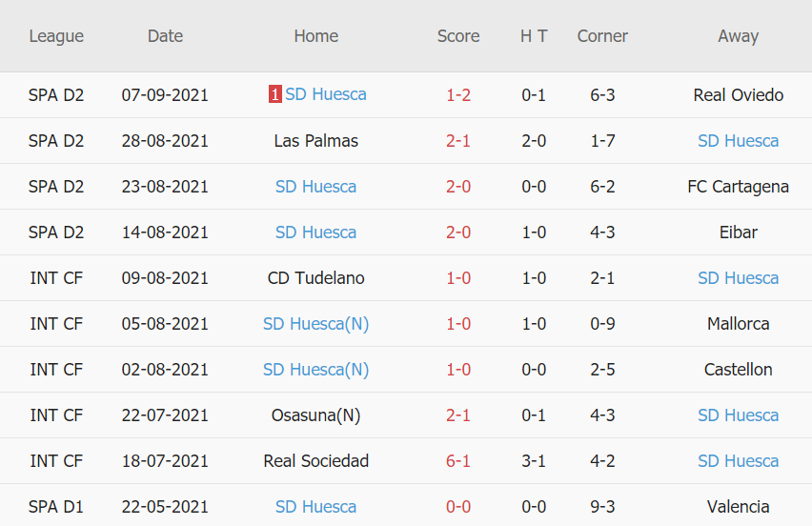Click the 2-0 score versus Eibar
Viewport: 812px width, 526px height.
tap(458, 233)
